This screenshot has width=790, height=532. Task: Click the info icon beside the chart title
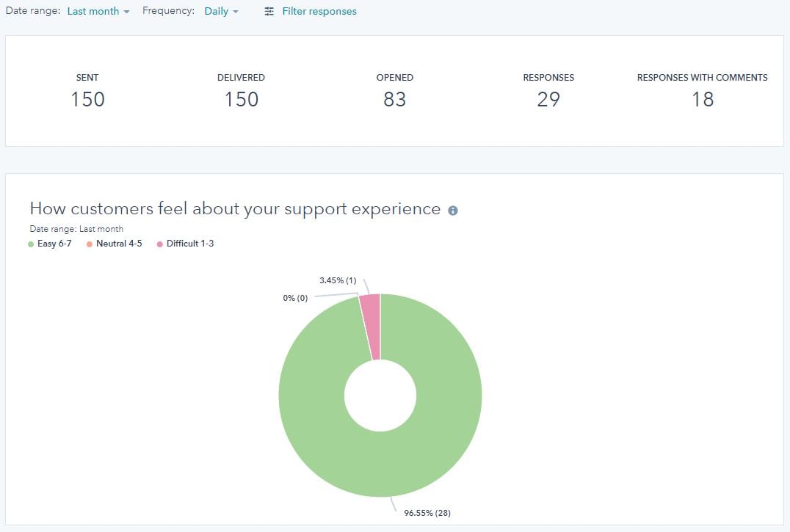(453, 210)
